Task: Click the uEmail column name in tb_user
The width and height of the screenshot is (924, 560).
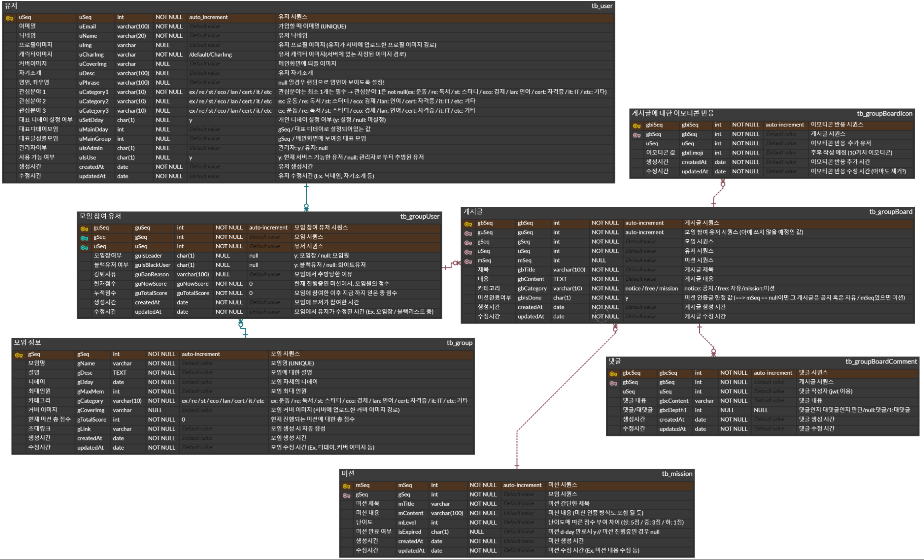Action: 87,27
